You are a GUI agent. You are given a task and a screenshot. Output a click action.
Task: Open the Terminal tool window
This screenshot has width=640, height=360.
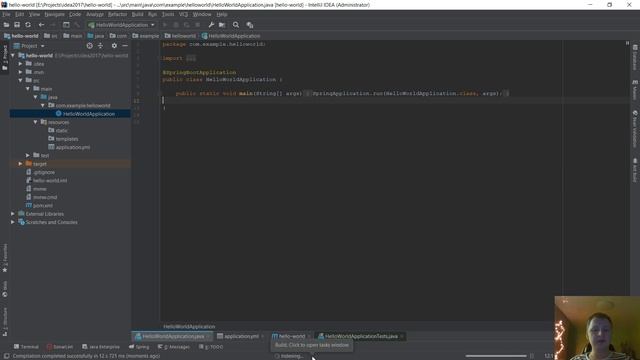pyautogui.click(x=26, y=347)
